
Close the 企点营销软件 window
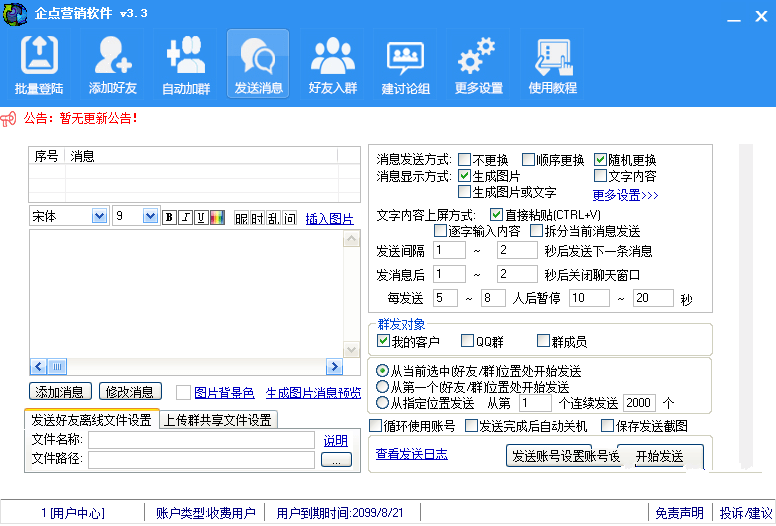pos(761,16)
